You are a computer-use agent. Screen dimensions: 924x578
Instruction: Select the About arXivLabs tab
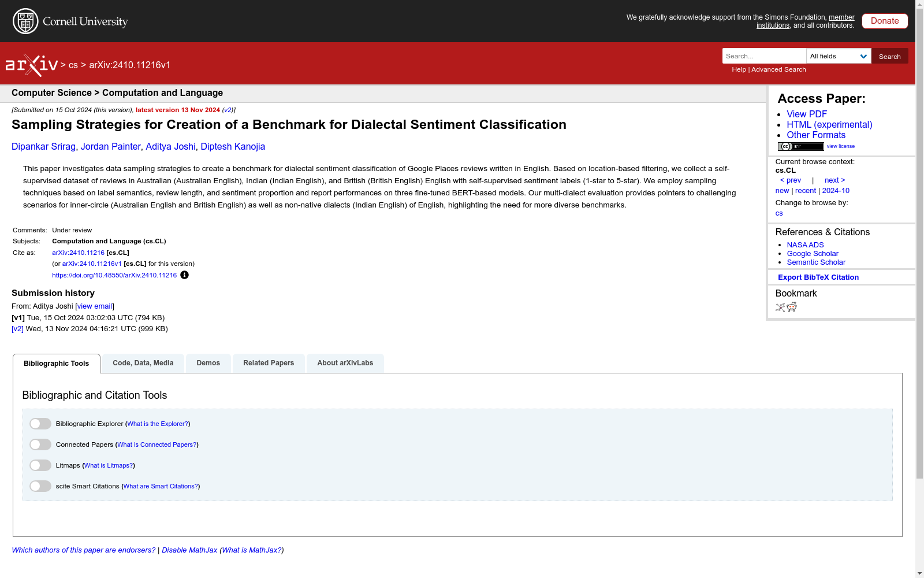pos(345,363)
